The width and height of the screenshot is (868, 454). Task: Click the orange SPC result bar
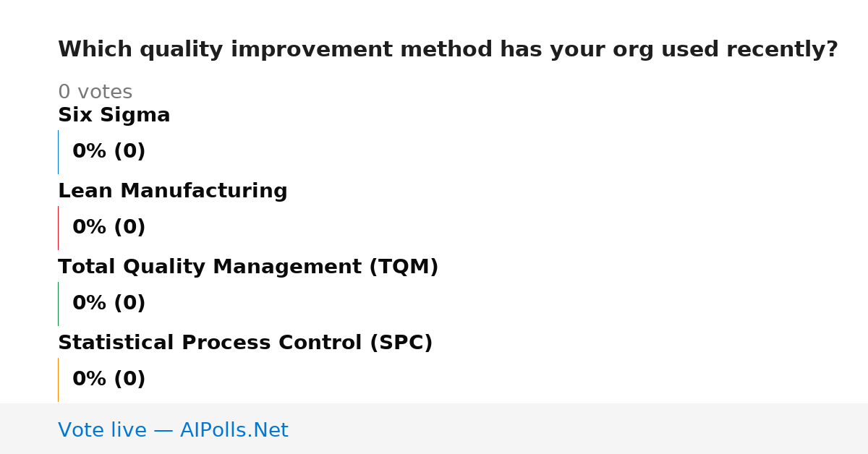pos(58,380)
